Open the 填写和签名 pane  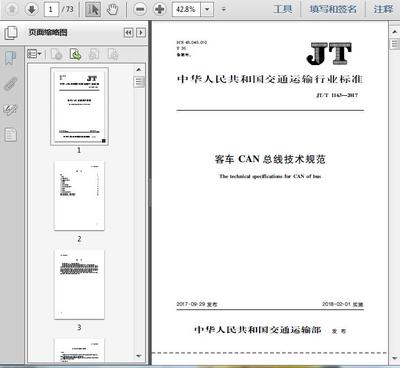point(333,9)
